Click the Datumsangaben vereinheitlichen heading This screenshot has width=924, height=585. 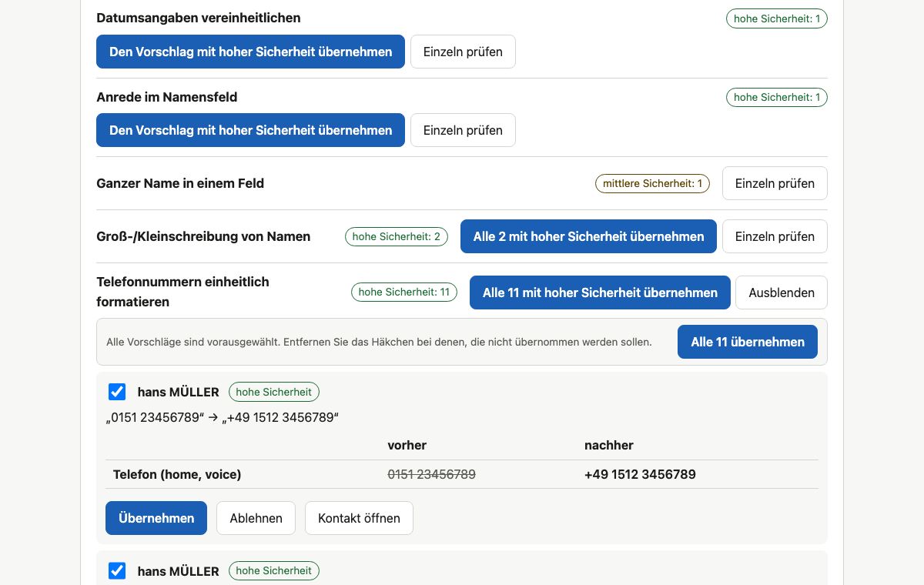click(199, 17)
